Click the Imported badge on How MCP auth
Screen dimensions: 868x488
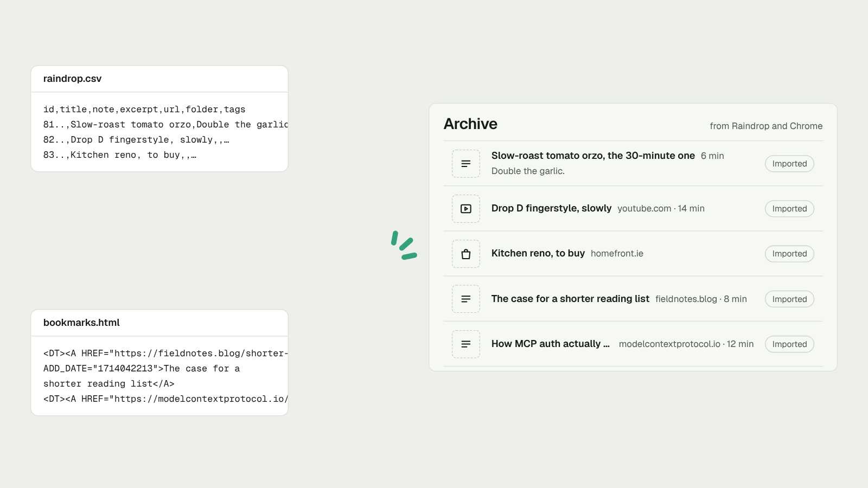(x=789, y=344)
